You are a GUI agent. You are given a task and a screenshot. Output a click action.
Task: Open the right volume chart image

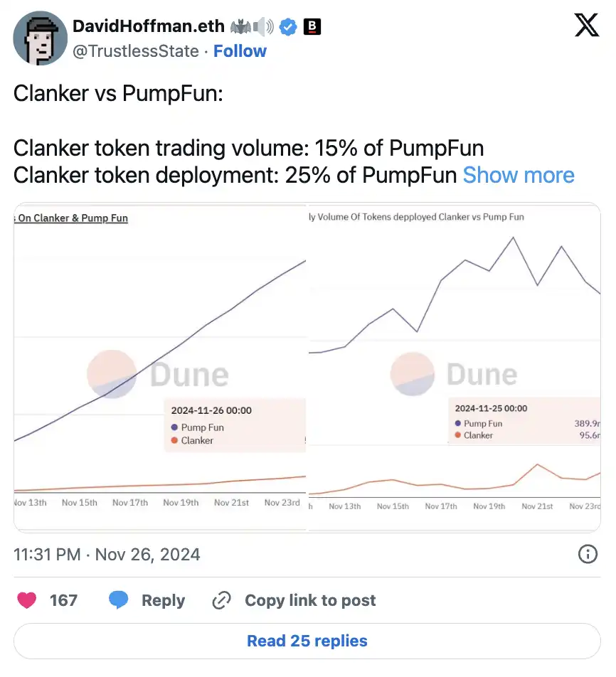point(454,320)
